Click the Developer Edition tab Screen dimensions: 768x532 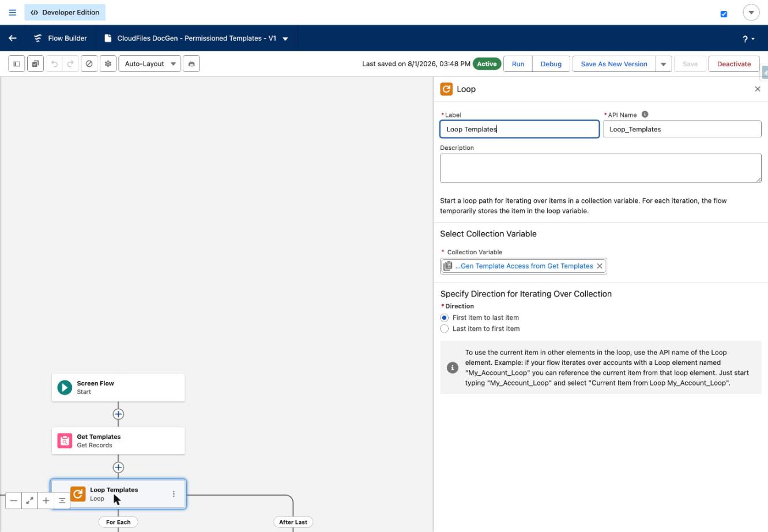[65, 12]
